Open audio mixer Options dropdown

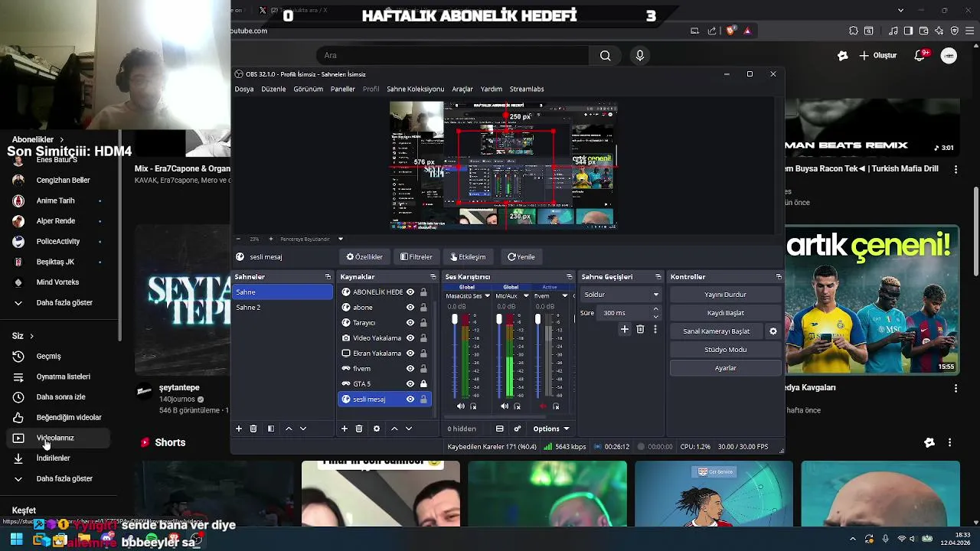tap(551, 429)
